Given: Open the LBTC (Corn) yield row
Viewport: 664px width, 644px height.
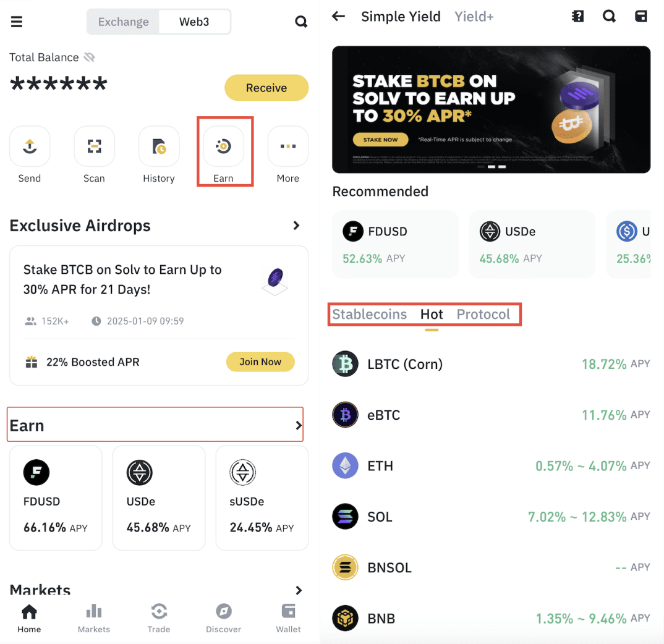Looking at the screenshot, I should [491, 364].
